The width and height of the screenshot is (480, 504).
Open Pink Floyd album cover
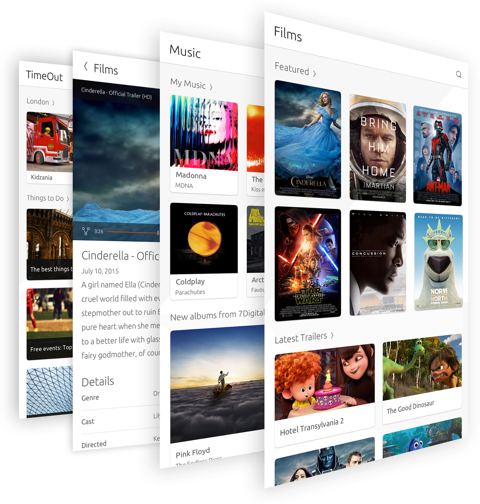tap(217, 384)
